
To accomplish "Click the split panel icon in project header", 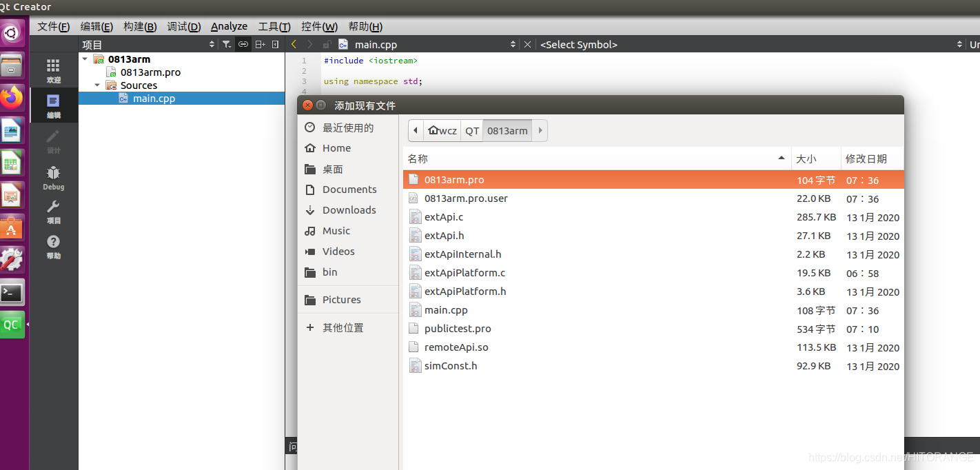I will click(260, 44).
